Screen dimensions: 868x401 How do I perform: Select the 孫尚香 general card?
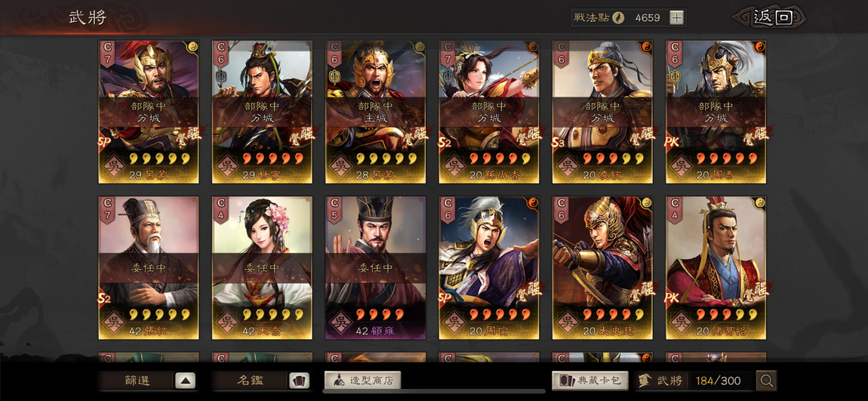489,112
